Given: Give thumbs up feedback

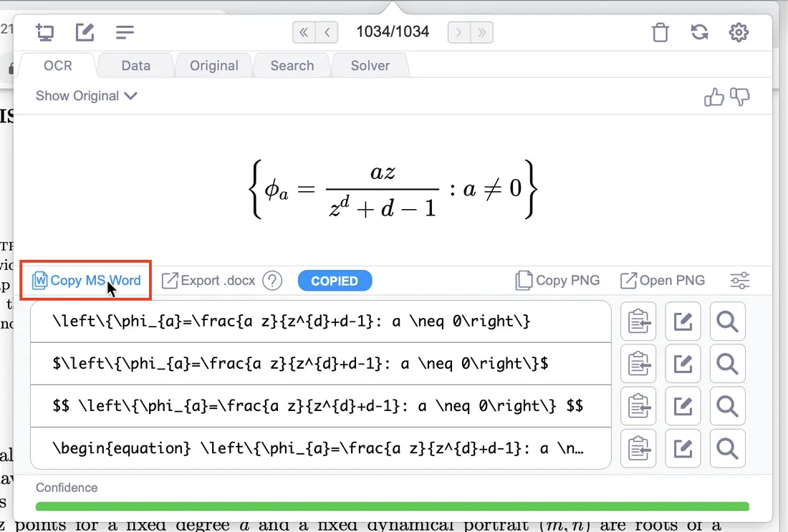Looking at the screenshot, I should [x=713, y=97].
